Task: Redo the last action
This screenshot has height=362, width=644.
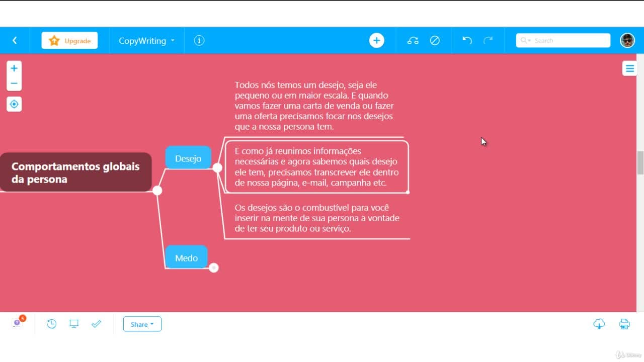Action: click(488, 41)
